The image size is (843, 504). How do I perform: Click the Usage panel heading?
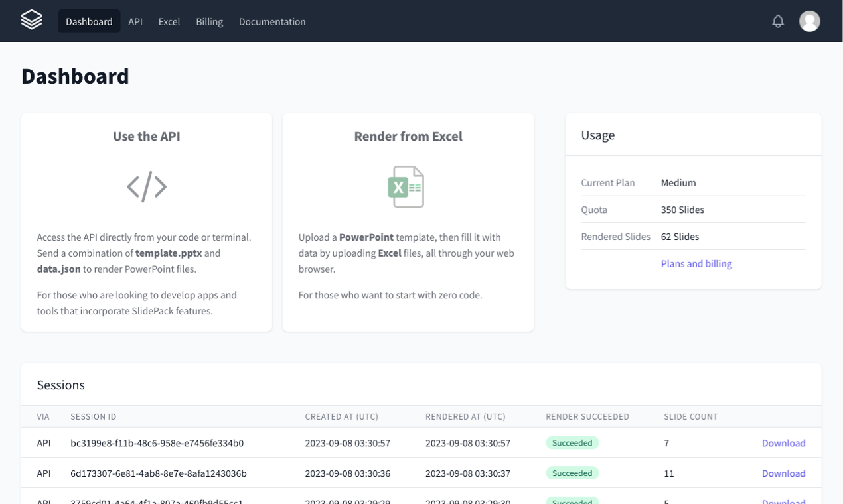598,135
